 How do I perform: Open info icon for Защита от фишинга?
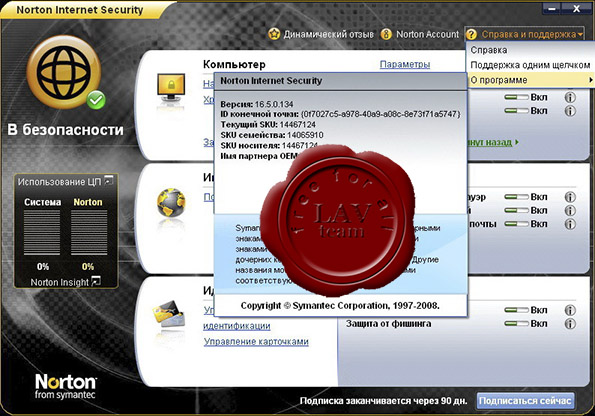(x=570, y=323)
